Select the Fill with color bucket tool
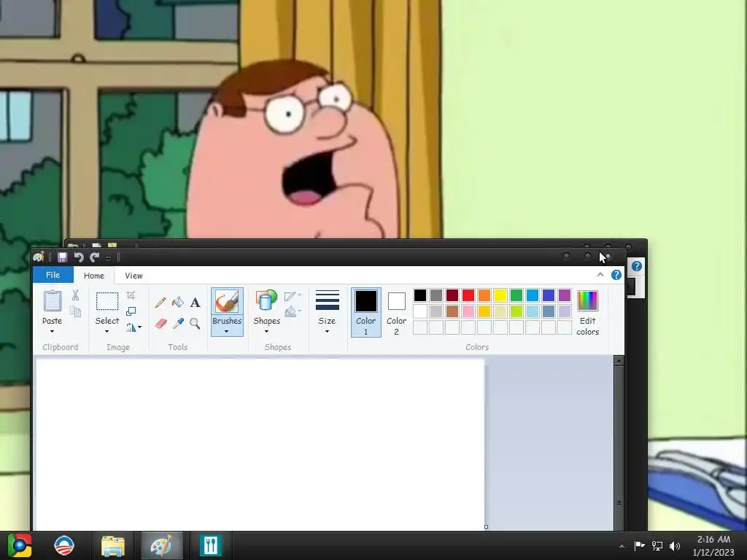The height and width of the screenshot is (560, 747). coord(178,302)
